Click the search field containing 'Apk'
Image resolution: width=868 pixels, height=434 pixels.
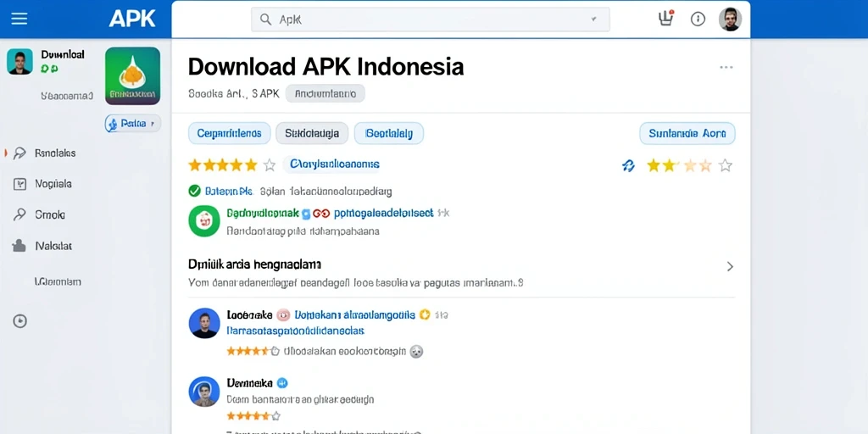coord(430,19)
